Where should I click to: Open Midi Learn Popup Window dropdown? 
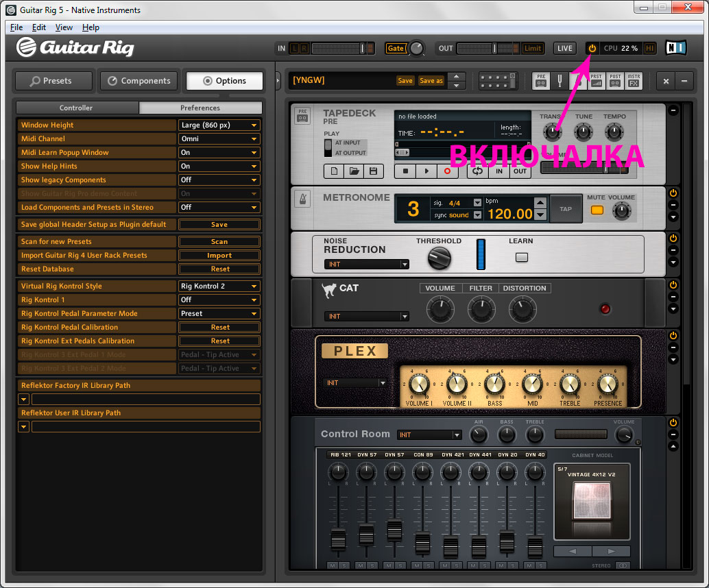pos(219,153)
